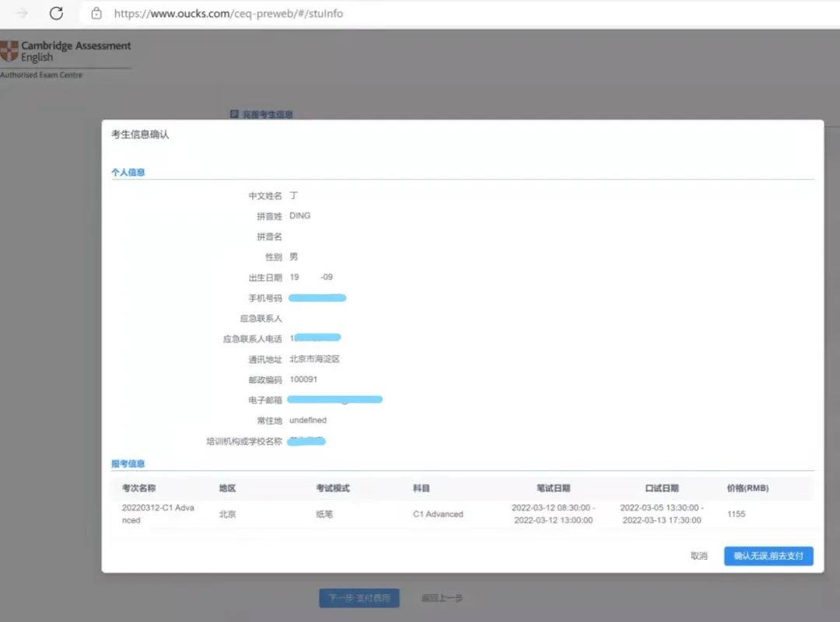Click the written exam date 2022-03-12 cell

(x=554, y=514)
